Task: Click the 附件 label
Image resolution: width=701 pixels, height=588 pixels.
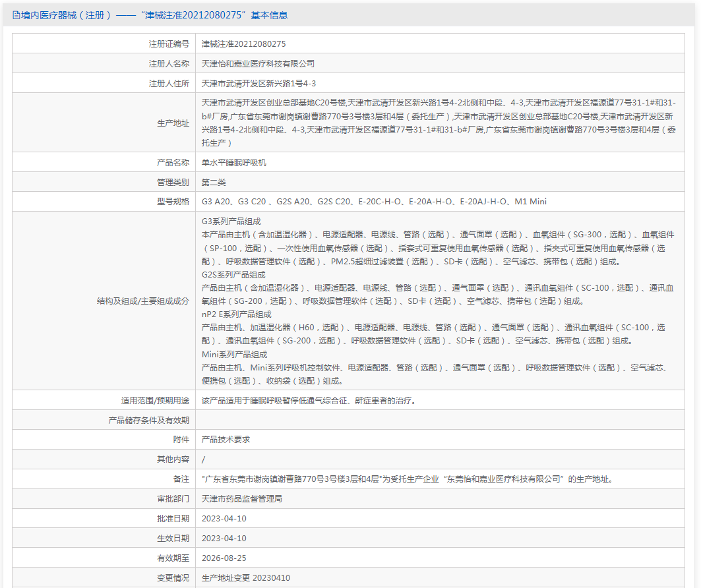Action: click(x=181, y=440)
